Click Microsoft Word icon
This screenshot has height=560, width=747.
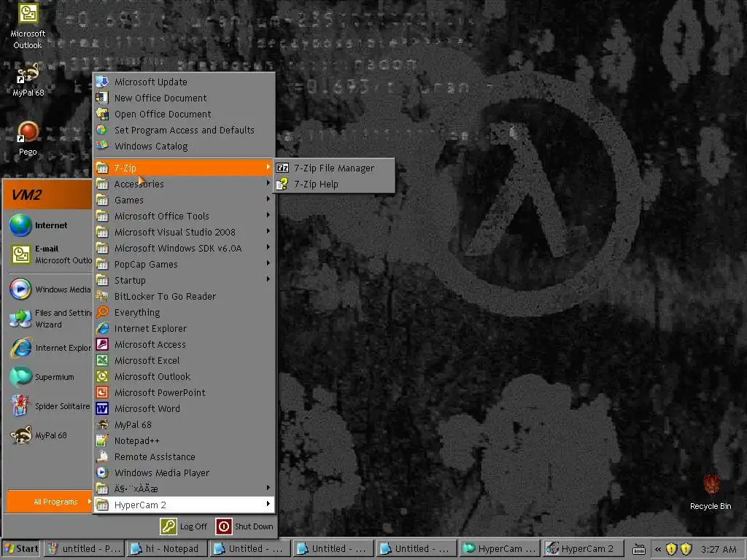pyautogui.click(x=102, y=408)
